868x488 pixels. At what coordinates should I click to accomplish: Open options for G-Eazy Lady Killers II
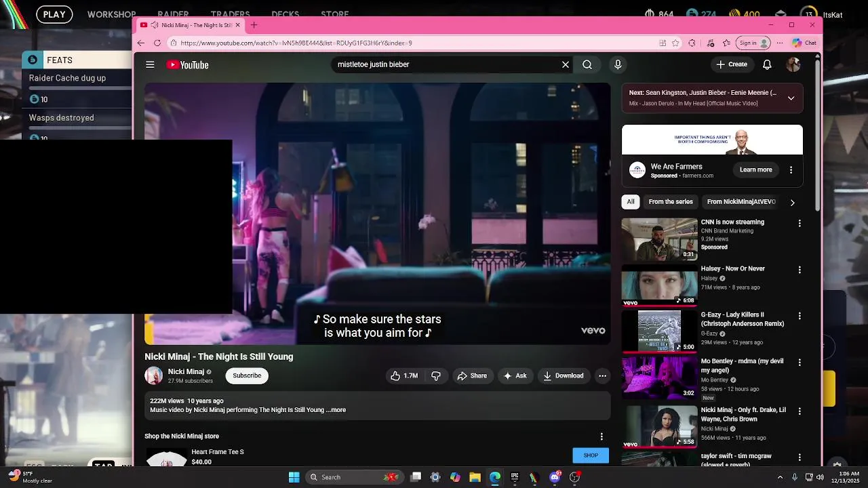pos(800,316)
